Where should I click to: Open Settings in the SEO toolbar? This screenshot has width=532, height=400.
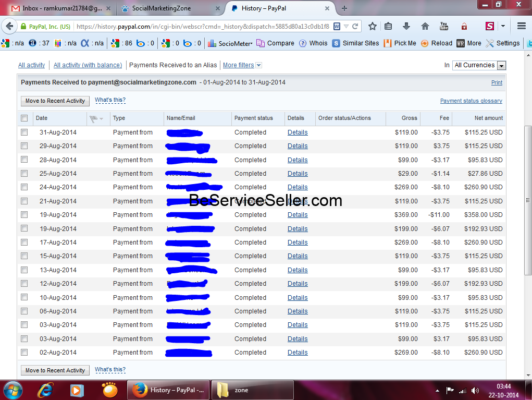[x=503, y=43]
